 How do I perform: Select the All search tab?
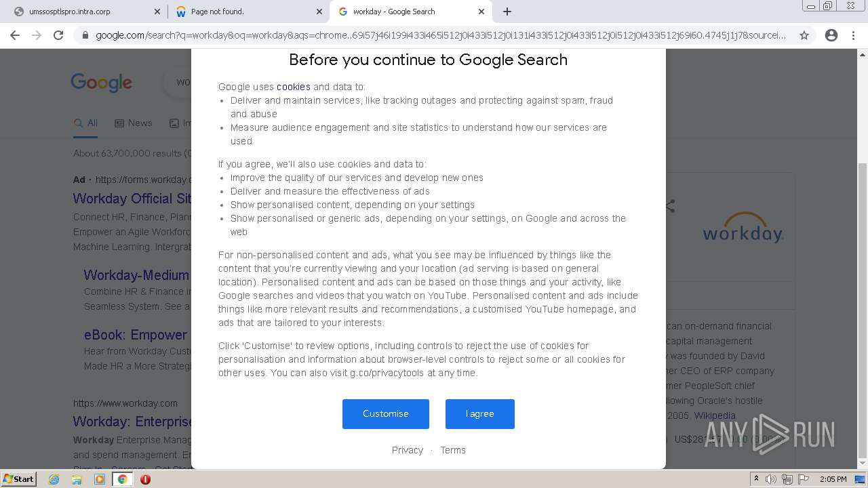(x=86, y=123)
